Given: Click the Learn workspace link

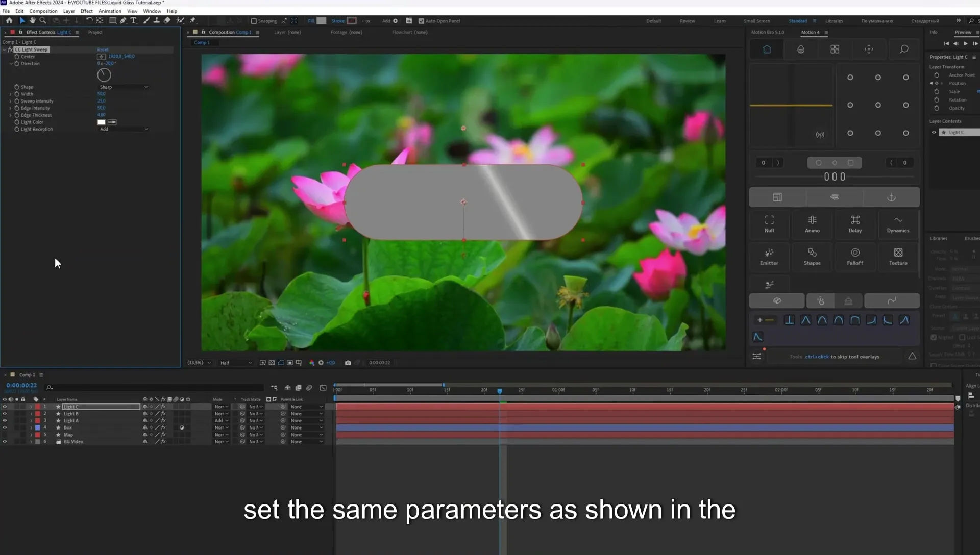Looking at the screenshot, I should coord(720,21).
